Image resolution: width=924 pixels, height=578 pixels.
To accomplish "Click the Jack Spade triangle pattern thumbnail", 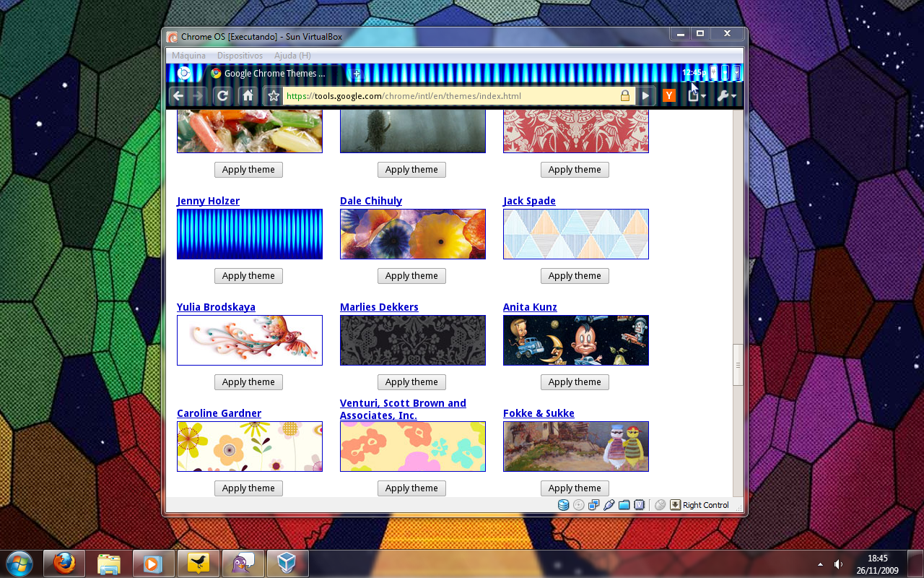I will coord(576,234).
